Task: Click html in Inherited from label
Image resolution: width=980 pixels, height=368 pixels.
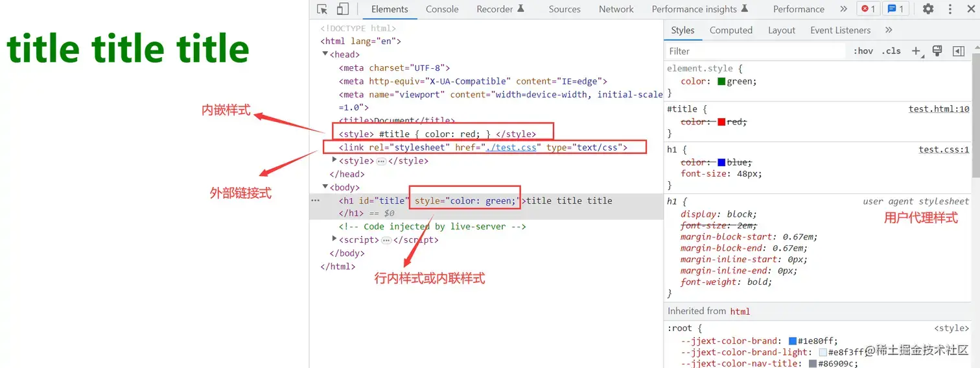Action: pyautogui.click(x=740, y=312)
